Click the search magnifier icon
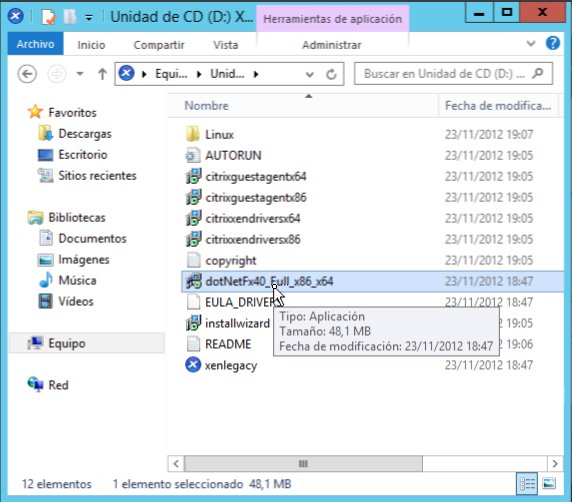 pyautogui.click(x=537, y=74)
